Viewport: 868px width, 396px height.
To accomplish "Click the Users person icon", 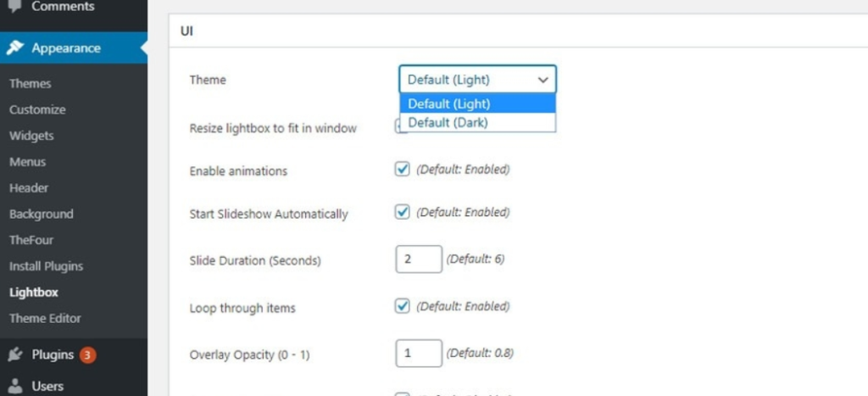I will pos(15,386).
